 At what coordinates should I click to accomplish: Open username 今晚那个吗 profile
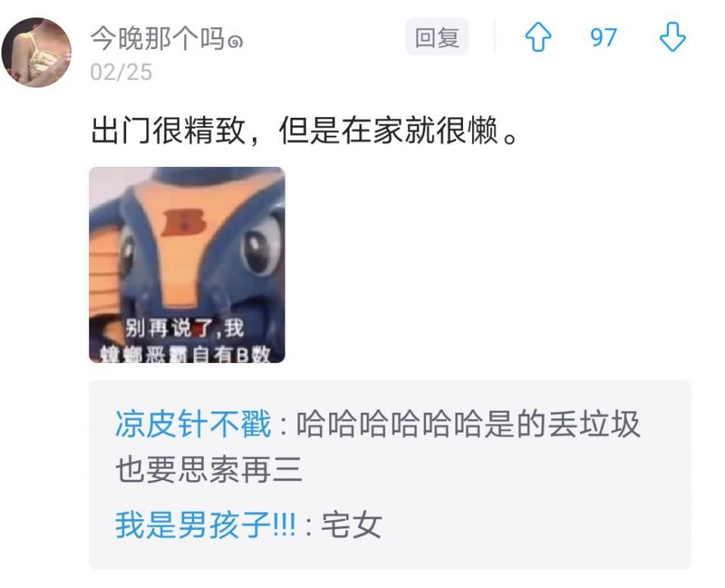[x=157, y=38]
